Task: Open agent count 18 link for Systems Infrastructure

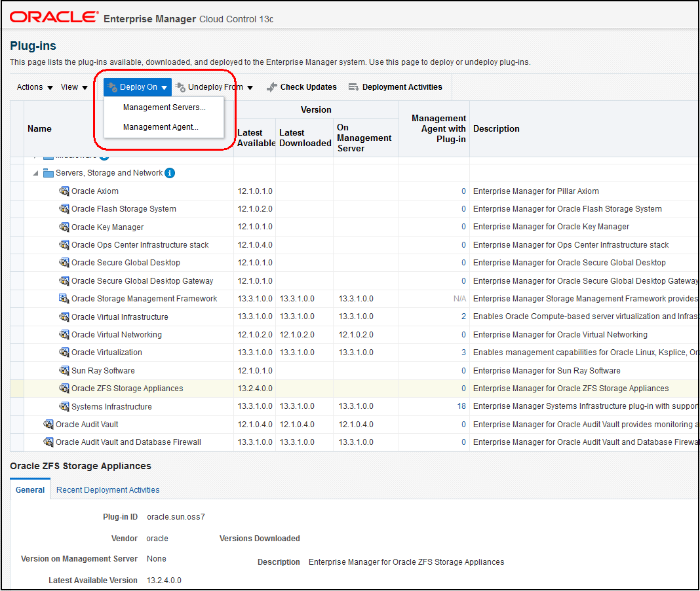Action: click(x=461, y=406)
